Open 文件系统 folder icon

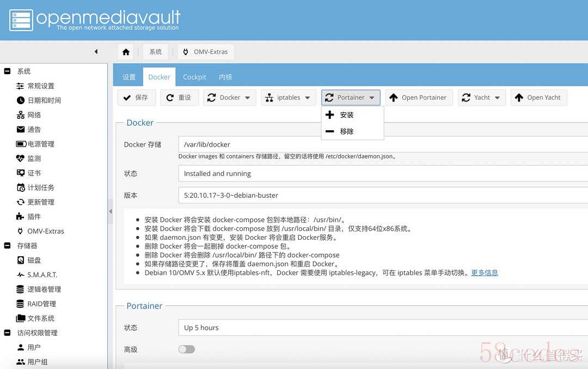(21, 318)
